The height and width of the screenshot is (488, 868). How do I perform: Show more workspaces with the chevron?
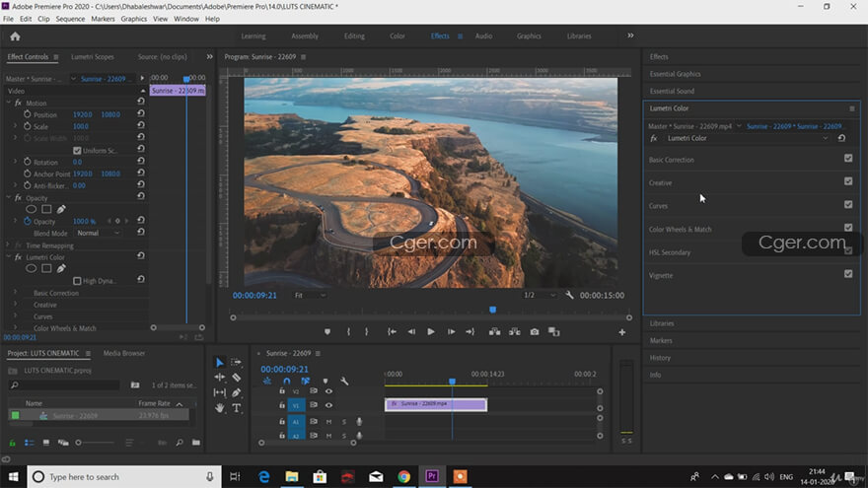[630, 35]
